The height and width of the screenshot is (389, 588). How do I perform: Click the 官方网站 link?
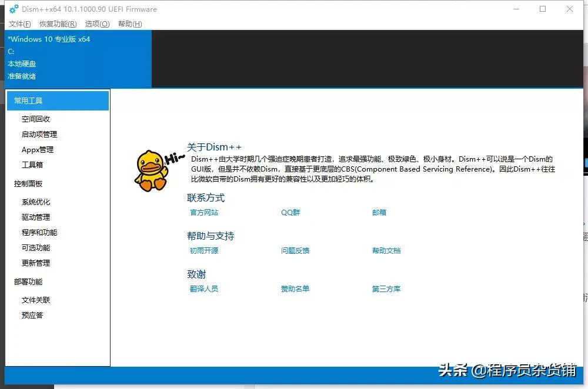pyautogui.click(x=204, y=212)
